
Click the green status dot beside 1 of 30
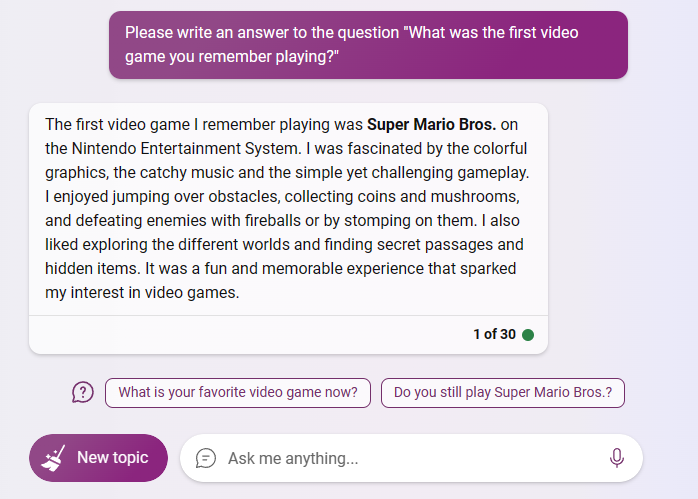click(528, 335)
